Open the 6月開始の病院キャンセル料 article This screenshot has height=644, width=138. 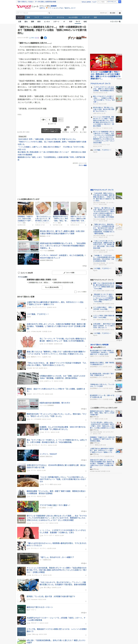(62, 377)
